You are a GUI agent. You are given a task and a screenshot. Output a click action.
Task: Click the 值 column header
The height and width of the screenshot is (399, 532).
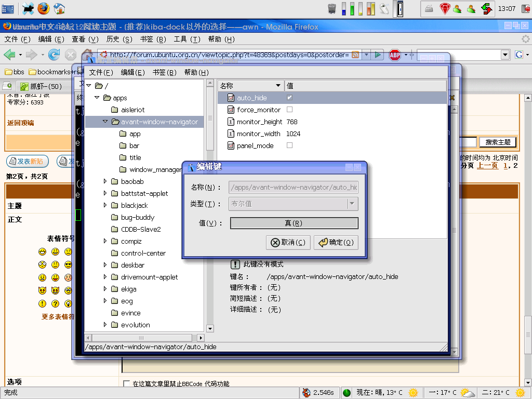[366, 86]
